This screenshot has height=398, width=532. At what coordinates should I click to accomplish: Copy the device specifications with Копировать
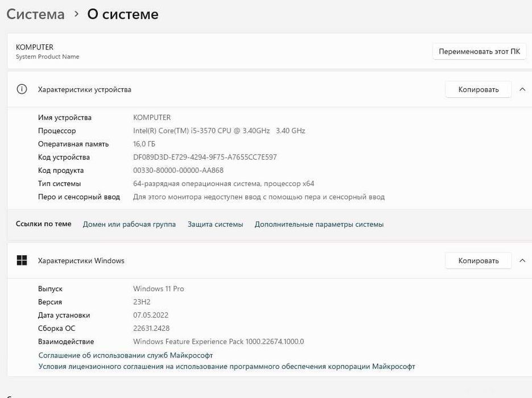click(478, 89)
